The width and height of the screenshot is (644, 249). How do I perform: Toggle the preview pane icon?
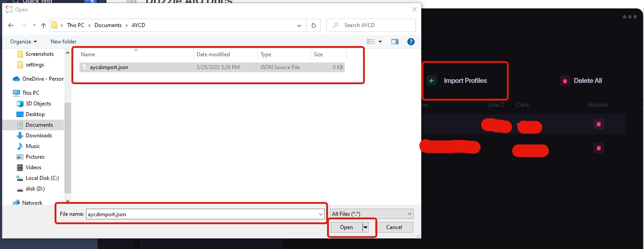(395, 41)
